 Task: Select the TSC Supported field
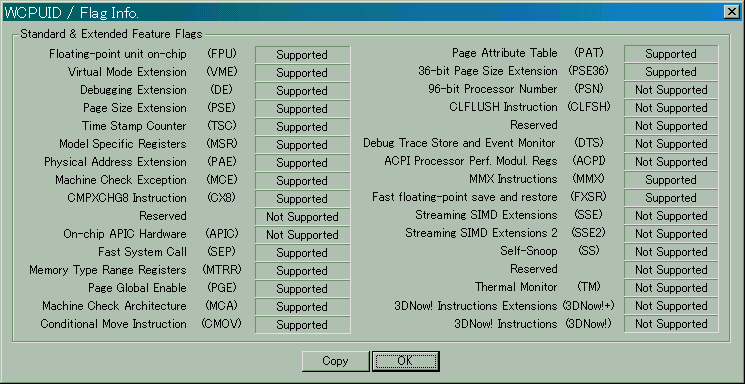(302, 127)
